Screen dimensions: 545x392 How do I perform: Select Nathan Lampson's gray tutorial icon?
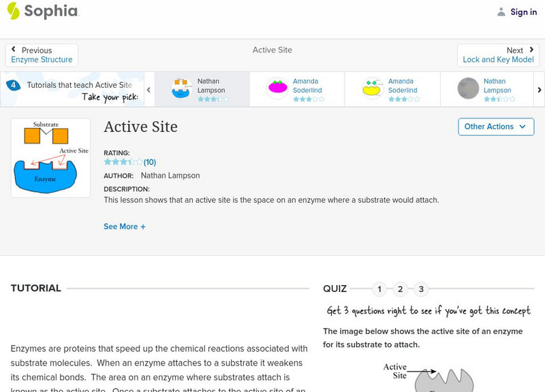[x=468, y=89]
